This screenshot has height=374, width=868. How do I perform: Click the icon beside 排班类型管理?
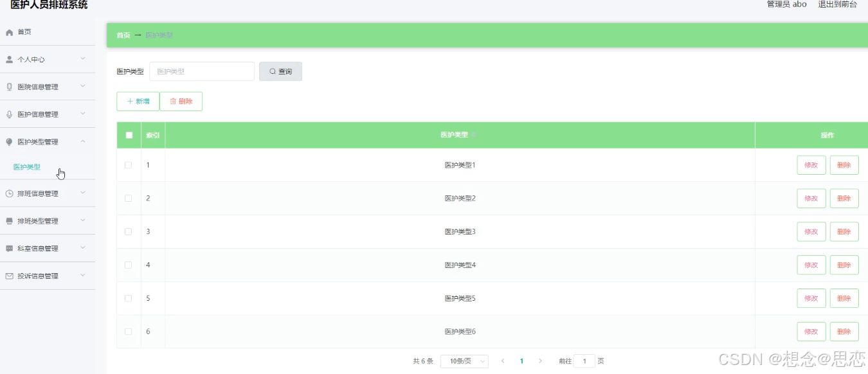click(10, 221)
